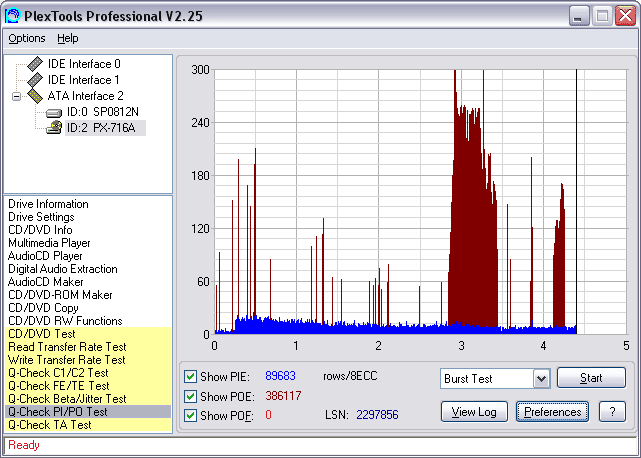
Task: Select the ID:0 SP0812N drive
Action: [x=103, y=112]
